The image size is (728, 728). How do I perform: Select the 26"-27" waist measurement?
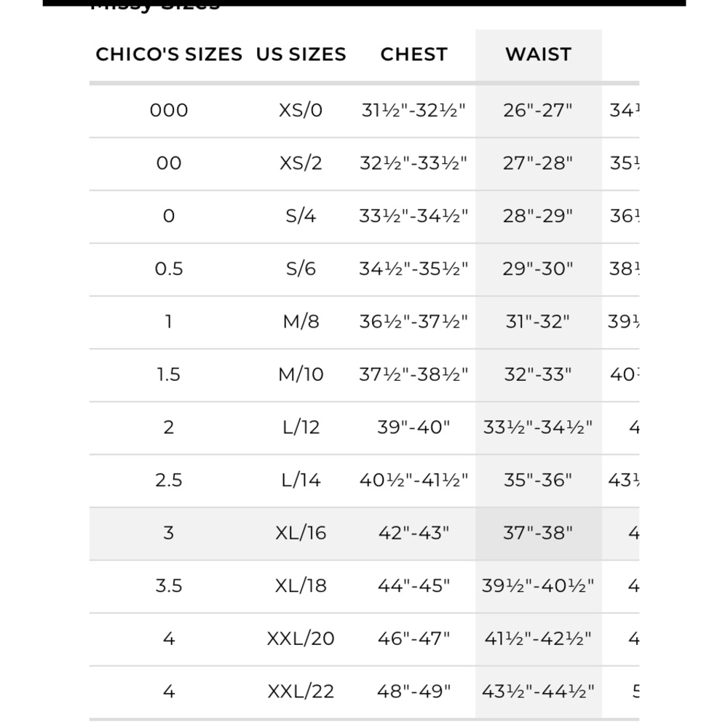(538, 111)
